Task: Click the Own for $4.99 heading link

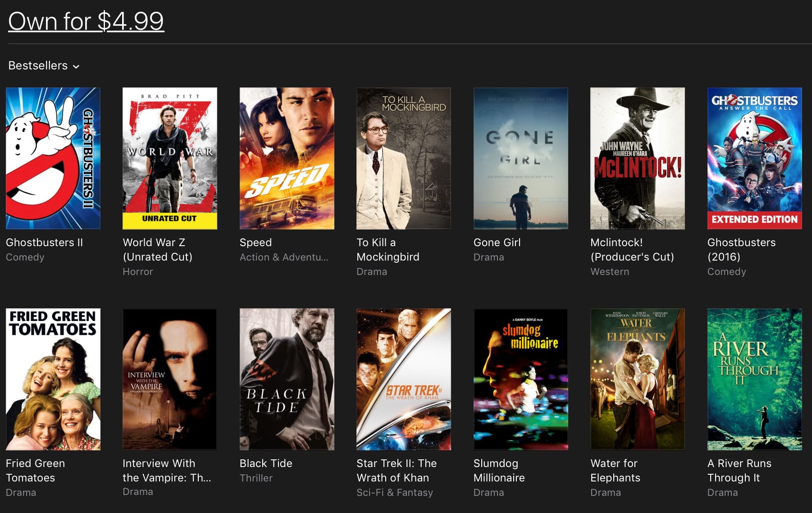Action: (86, 21)
